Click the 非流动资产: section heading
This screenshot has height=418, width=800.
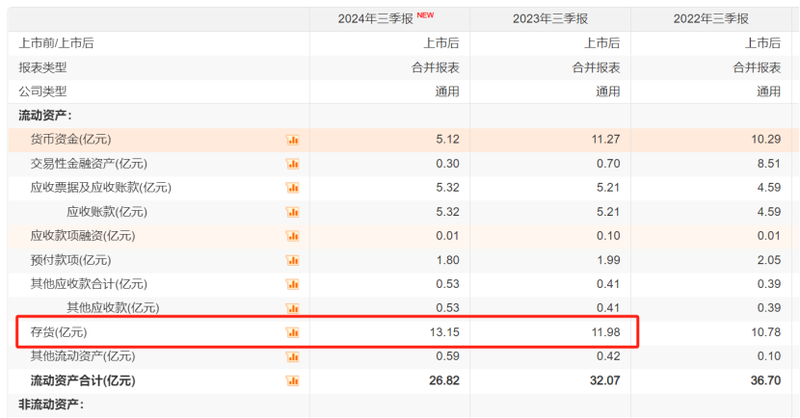pyautogui.click(x=51, y=405)
